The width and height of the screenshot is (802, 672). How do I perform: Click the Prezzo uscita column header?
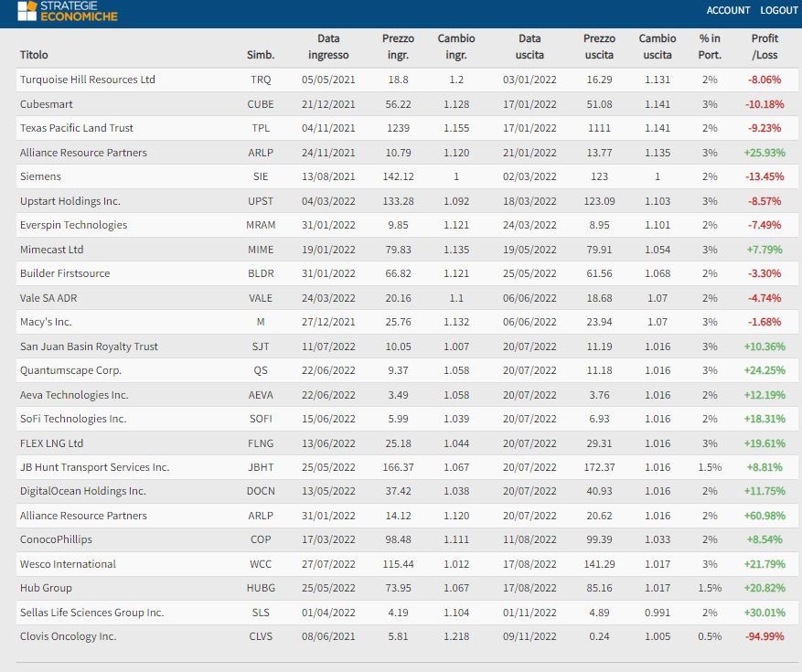tap(599, 47)
